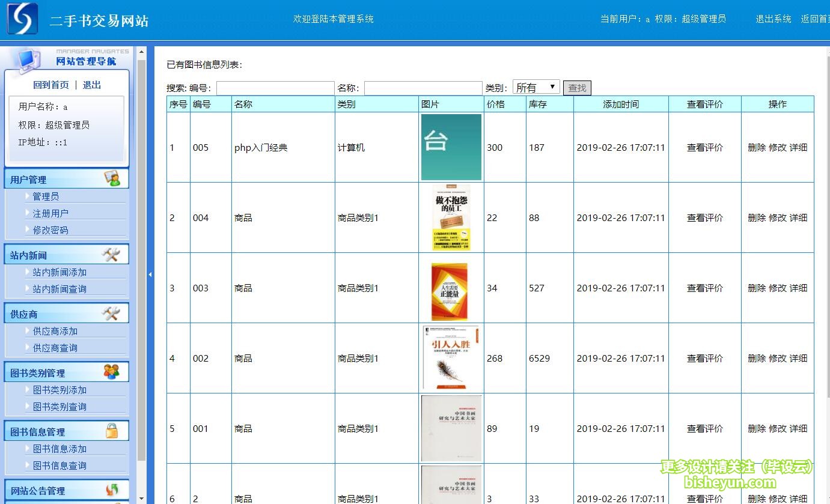Click 退出系统 link in the top bar

(x=773, y=19)
